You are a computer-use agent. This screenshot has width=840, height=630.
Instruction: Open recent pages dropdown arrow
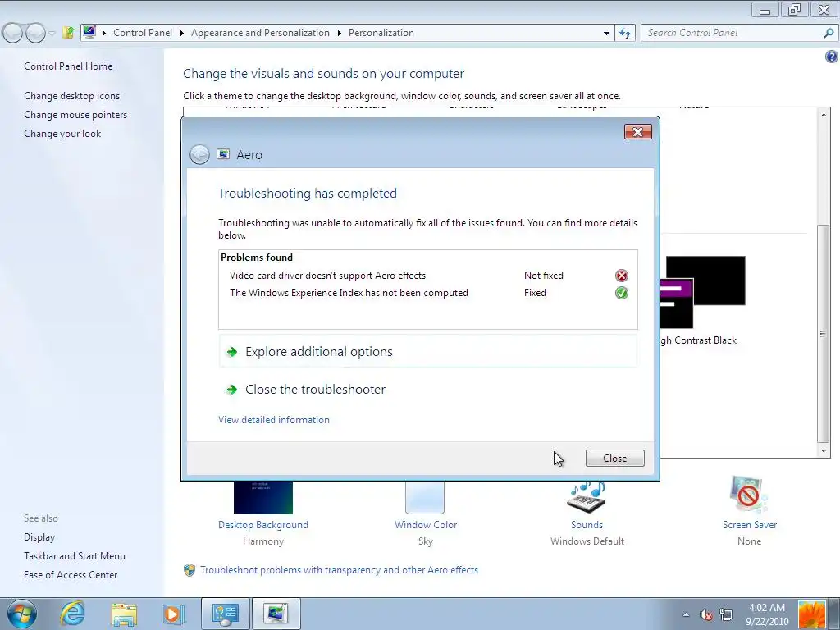tap(52, 33)
